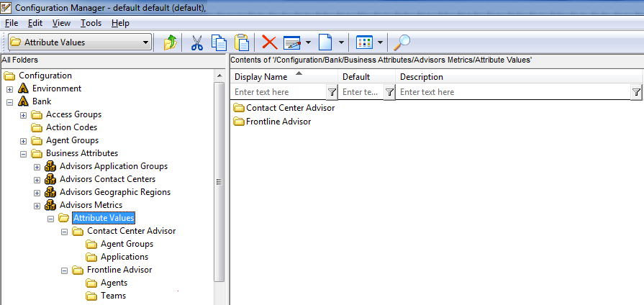644x305 pixels.
Task: Select Frontline Advisor folder in contents list
Action: click(278, 122)
